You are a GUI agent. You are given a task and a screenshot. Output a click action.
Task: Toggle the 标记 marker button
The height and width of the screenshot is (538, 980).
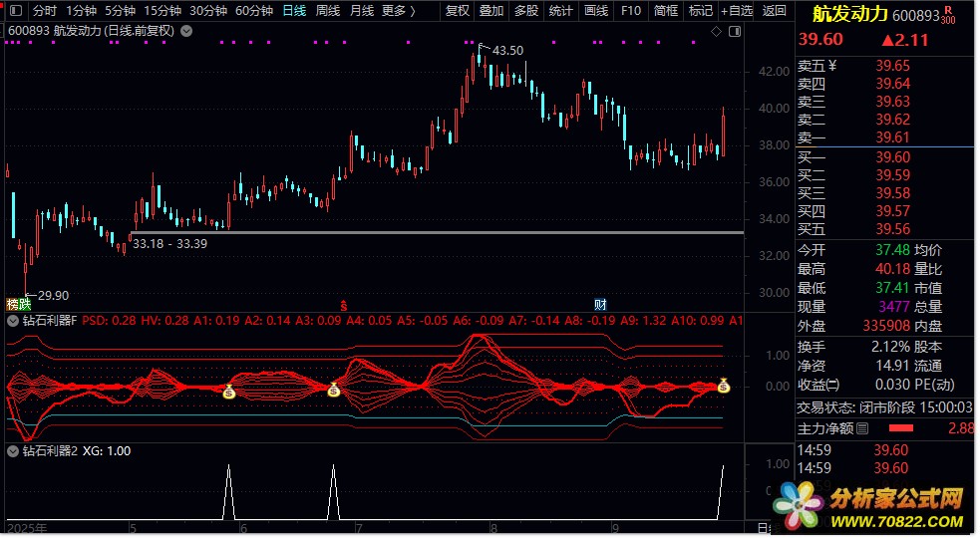700,11
